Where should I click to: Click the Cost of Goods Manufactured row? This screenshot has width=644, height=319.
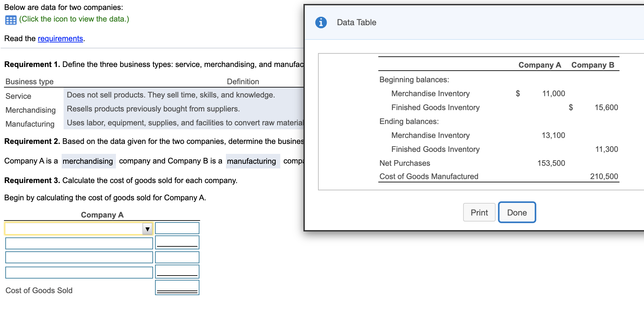[428, 176]
